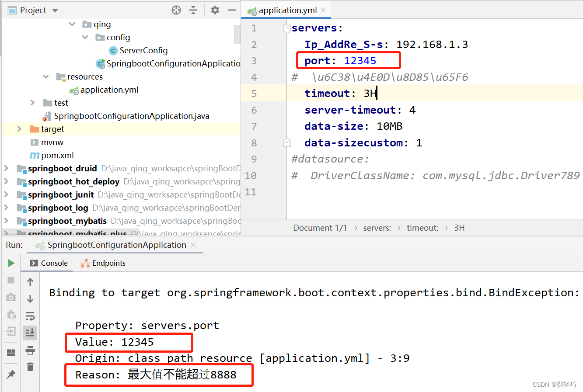Switch to the Endpoints tab
583x392 pixels.
[x=108, y=263]
